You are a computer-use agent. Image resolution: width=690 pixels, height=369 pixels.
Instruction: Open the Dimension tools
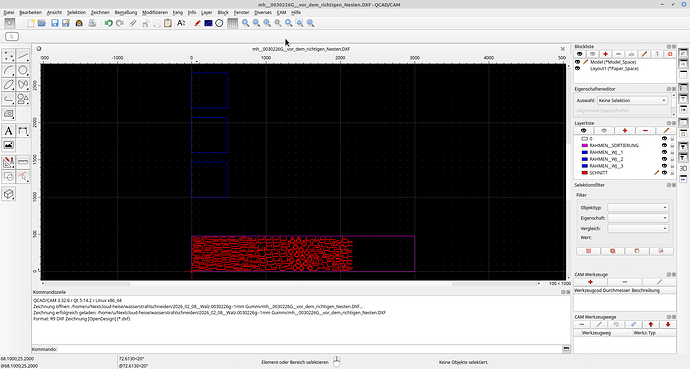pos(23,131)
